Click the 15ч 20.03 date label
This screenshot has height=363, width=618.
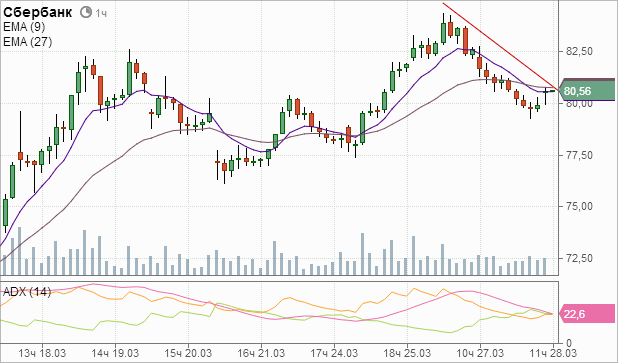[x=188, y=353]
